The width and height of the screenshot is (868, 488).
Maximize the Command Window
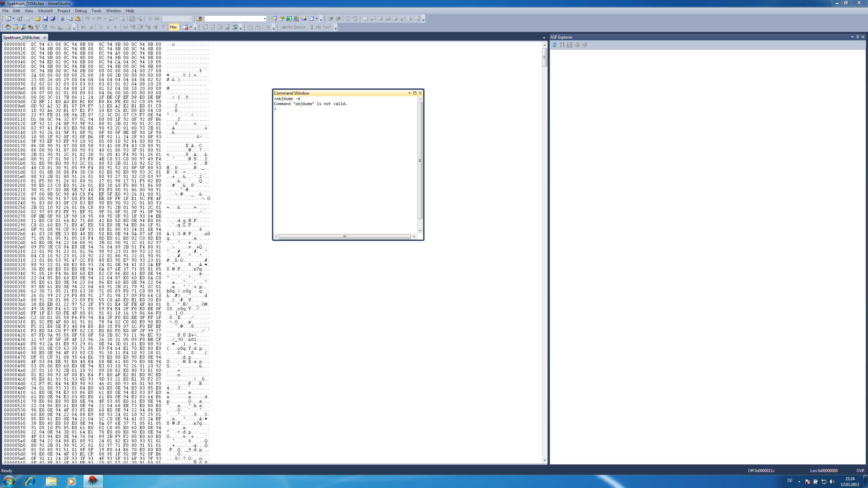tap(415, 93)
